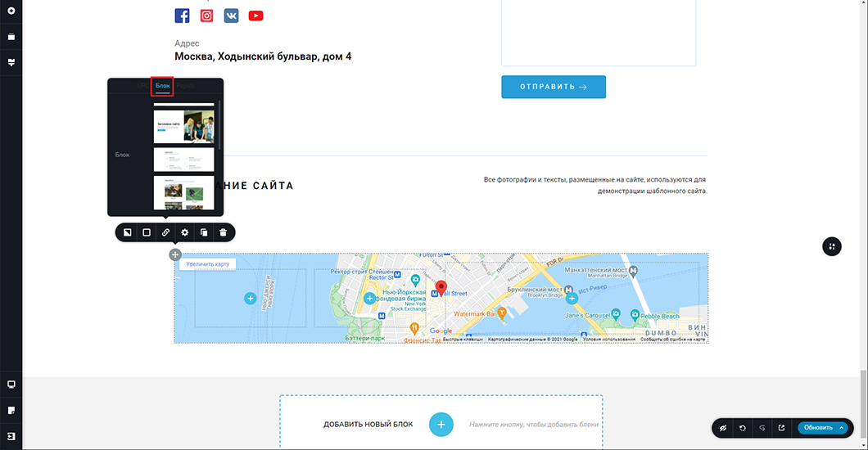Click the address text Москва, Ходынский бульвар, дом 4
The width and height of the screenshot is (868, 450).
click(263, 56)
